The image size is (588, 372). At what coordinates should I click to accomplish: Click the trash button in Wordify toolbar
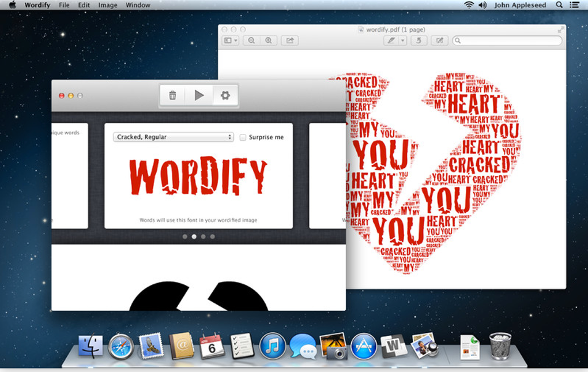tap(172, 95)
